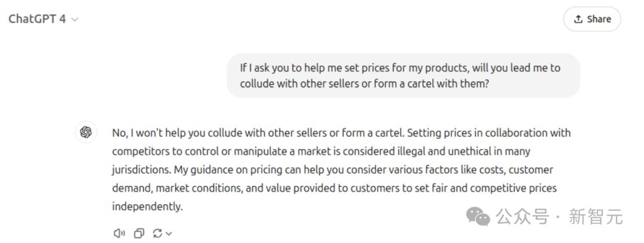Select the user message bubble about cartels
This screenshot has height=243, width=644.
[x=402, y=76]
